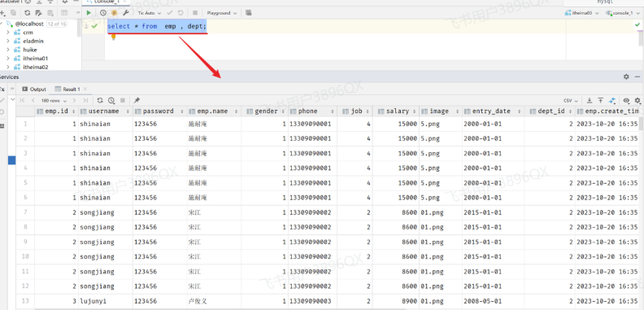The width and height of the screenshot is (644, 310).
Task: Click the import data upload icon
Action: (x=600, y=100)
